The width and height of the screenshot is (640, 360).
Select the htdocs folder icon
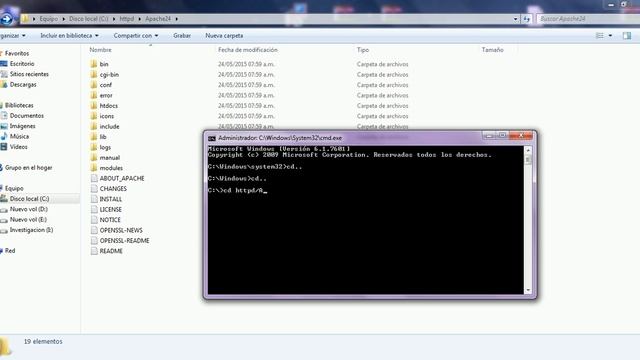coord(94,105)
